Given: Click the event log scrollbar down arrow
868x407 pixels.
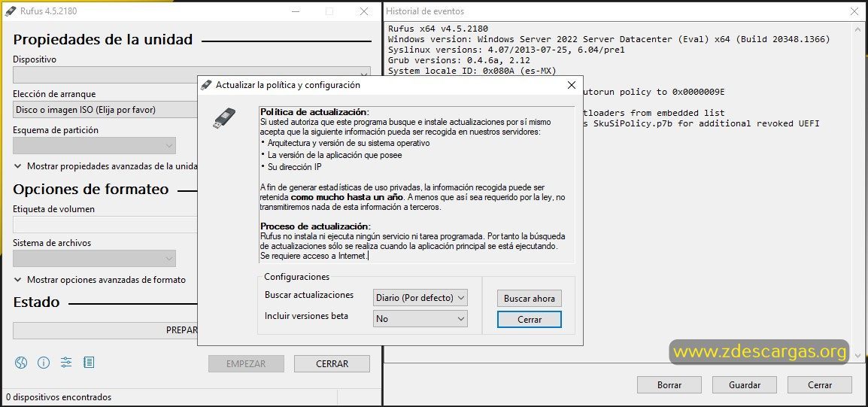Looking at the screenshot, I should tap(858, 356).
